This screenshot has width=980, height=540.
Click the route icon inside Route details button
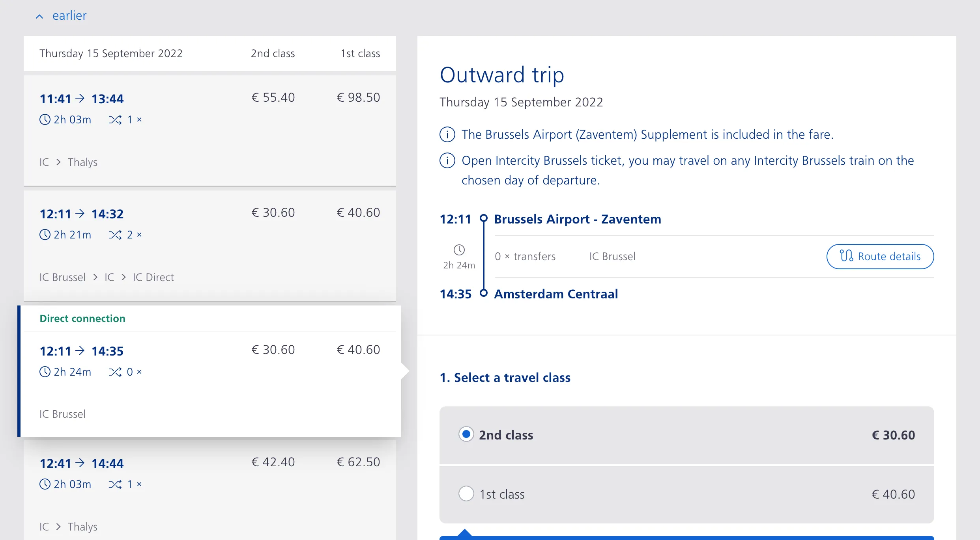[x=846, y=256]
